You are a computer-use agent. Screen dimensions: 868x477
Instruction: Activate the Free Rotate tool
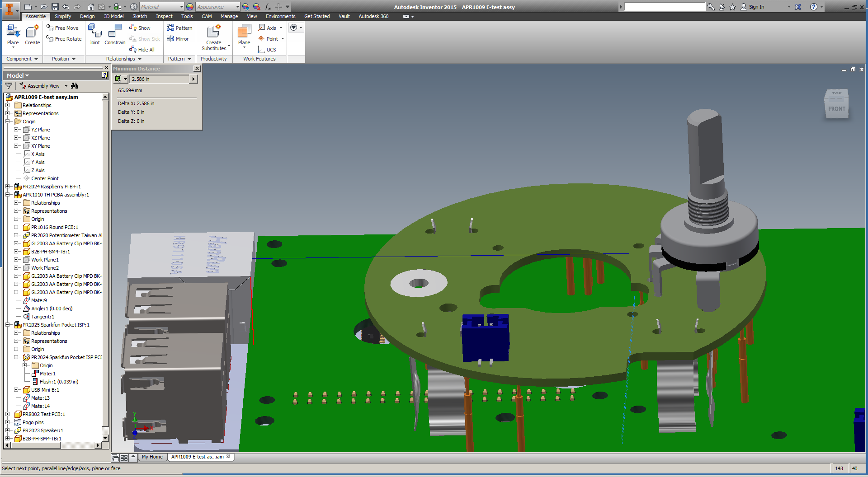pyautogui.click(x=64, y=39)
